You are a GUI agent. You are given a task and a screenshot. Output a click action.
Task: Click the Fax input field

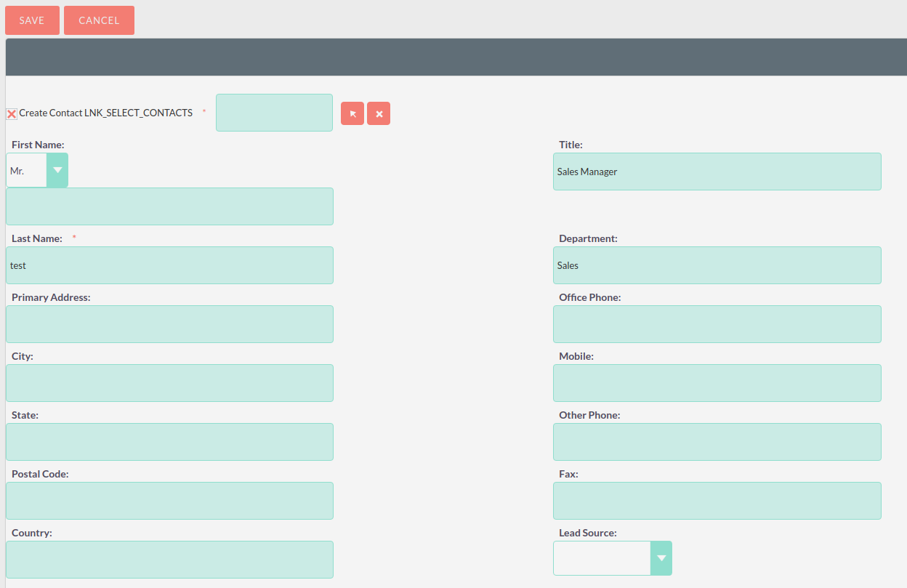pyautogui.click(x=717, y=501)
